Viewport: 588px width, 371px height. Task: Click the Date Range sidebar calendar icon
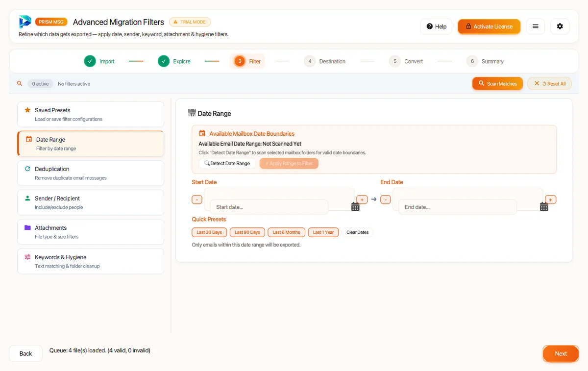tap(29, 140)
